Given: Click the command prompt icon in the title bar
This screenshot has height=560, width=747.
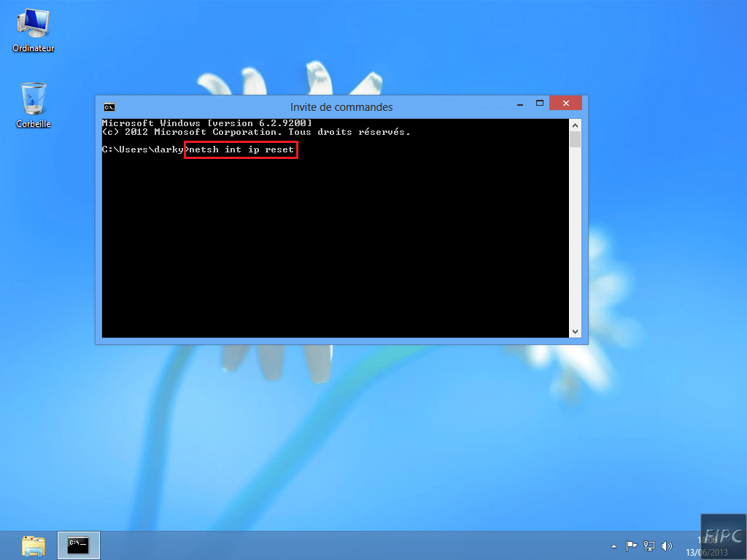Looking at the screenshot, I should click(x=109, y=106).
